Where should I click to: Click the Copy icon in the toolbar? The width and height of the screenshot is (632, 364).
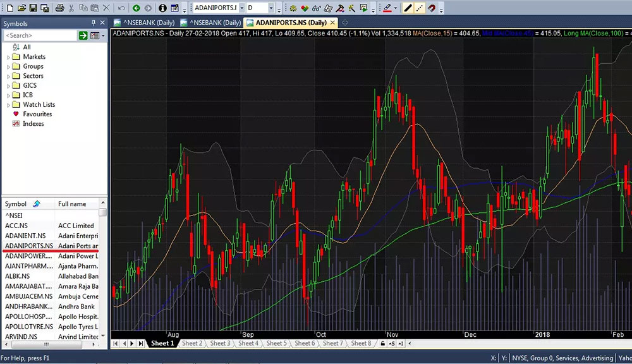tap(83, 8)
